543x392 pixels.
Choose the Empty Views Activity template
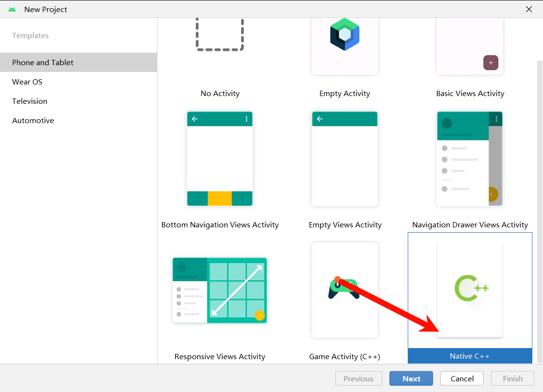click(x=344, y=159)
